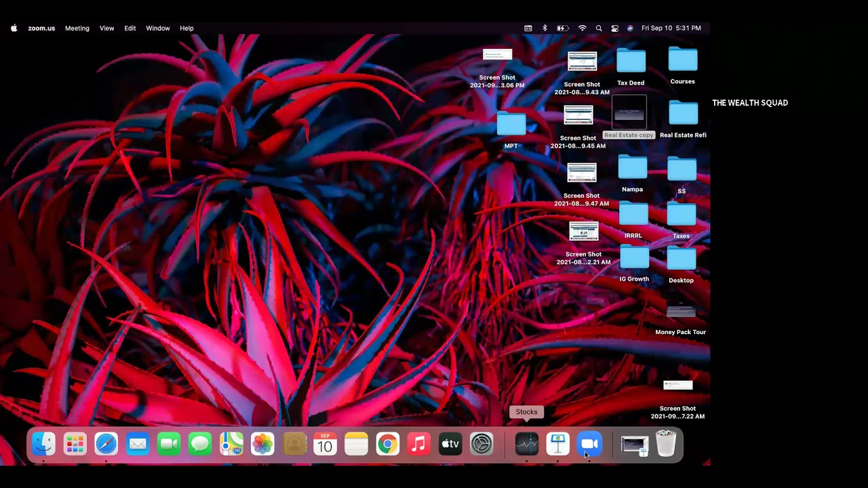The image size is (868, 488).
Task: Open the View menu
Action: point(107,28)
